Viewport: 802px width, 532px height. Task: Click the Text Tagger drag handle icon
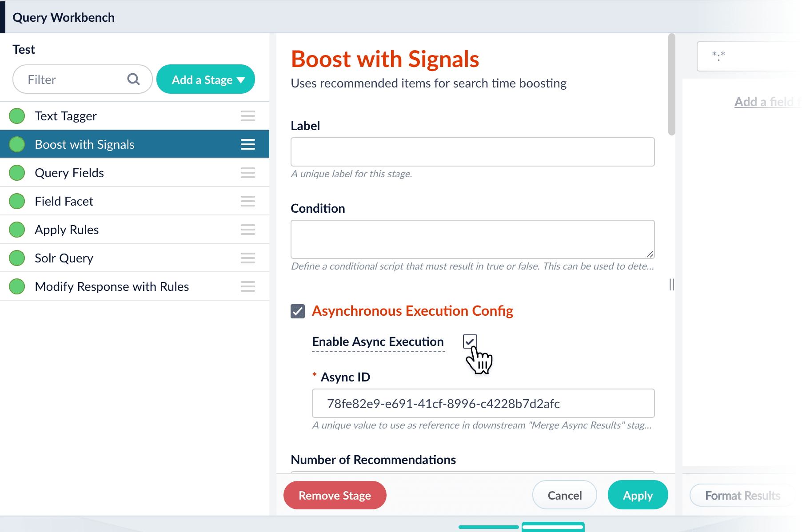[247, 116]
